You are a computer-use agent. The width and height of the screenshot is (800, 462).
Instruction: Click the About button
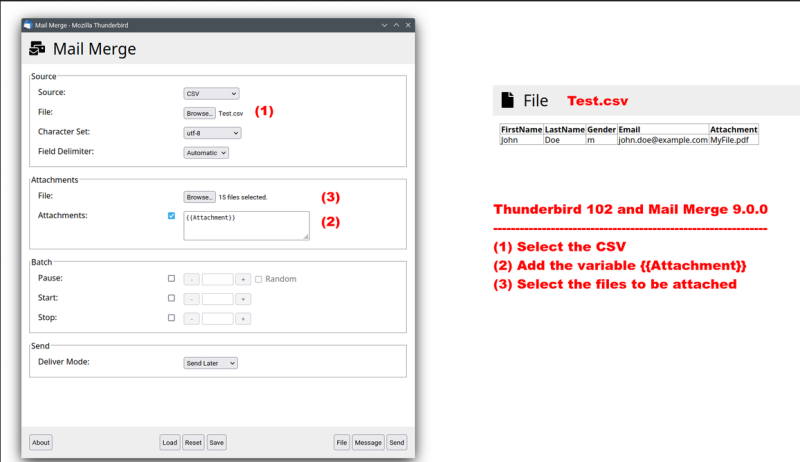tap(41, 443)
